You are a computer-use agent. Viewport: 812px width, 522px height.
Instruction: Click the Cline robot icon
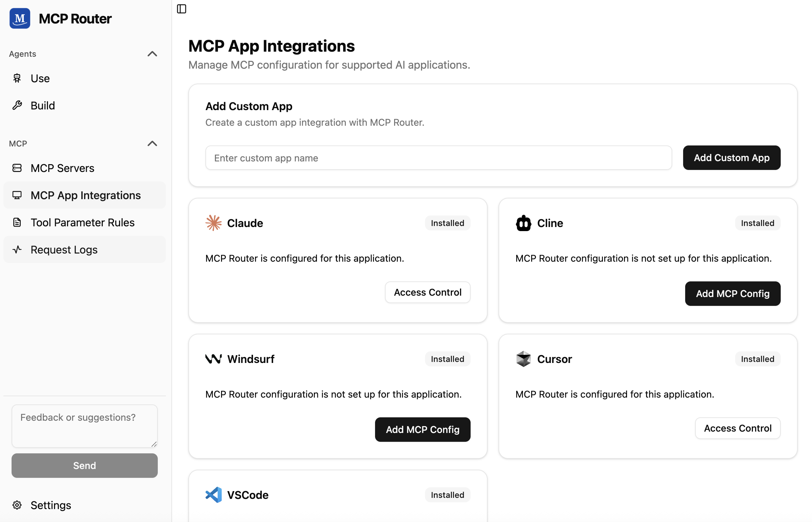coord(523,223)
